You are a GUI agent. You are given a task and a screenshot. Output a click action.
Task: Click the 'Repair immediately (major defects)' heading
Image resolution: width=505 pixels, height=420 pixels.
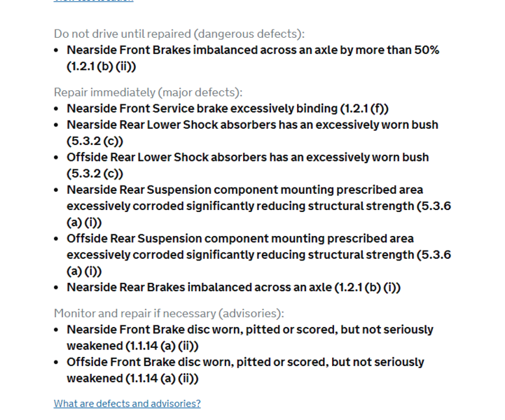148,92
